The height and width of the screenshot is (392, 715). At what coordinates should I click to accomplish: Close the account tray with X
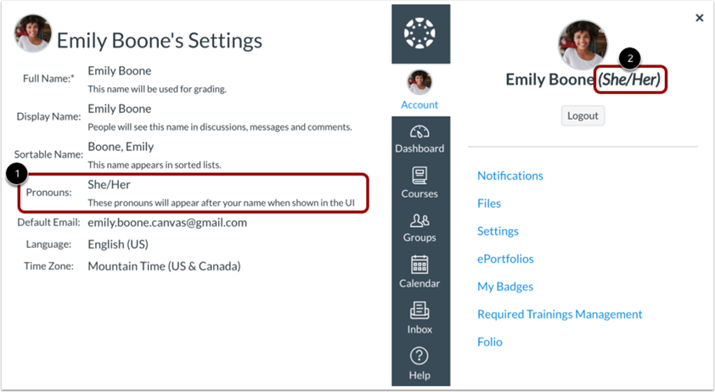(699, 18)
